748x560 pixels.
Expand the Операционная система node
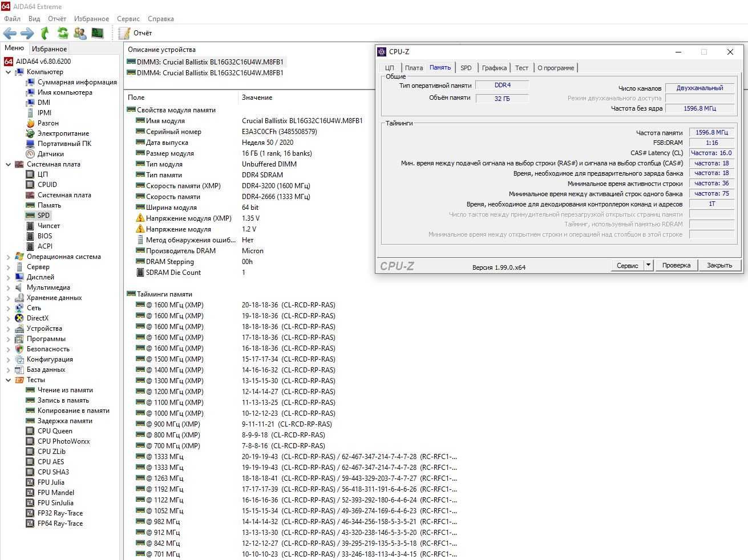[8, 257]
